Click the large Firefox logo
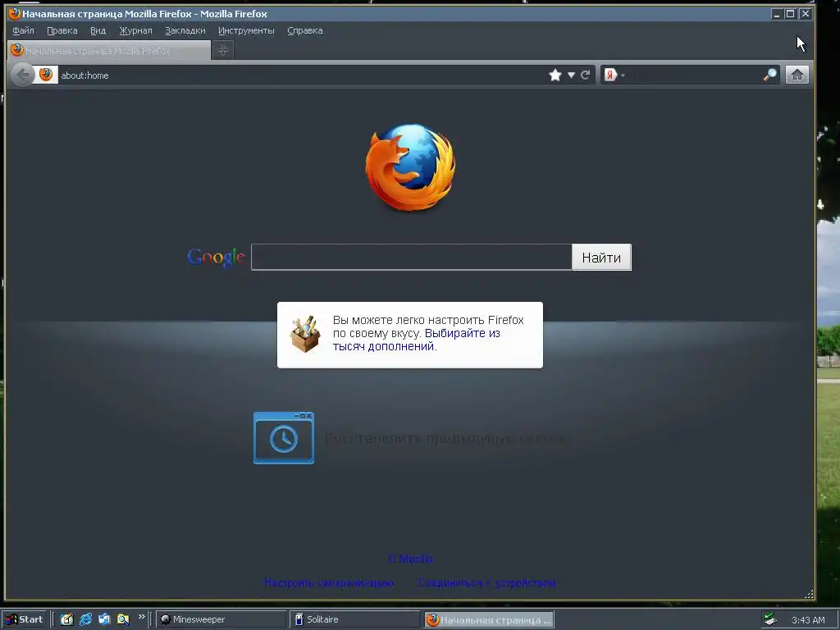 [410, 167]
